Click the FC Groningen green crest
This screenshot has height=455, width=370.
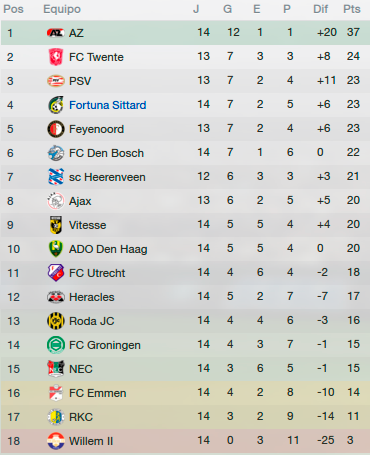click(x=56, y=345)
